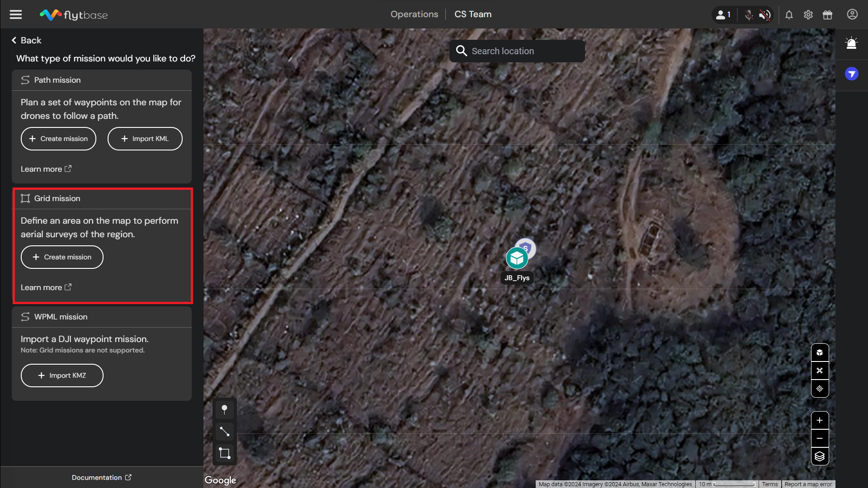Open the blue filter funnel button

pyautogui.click(x=851, y=74)
